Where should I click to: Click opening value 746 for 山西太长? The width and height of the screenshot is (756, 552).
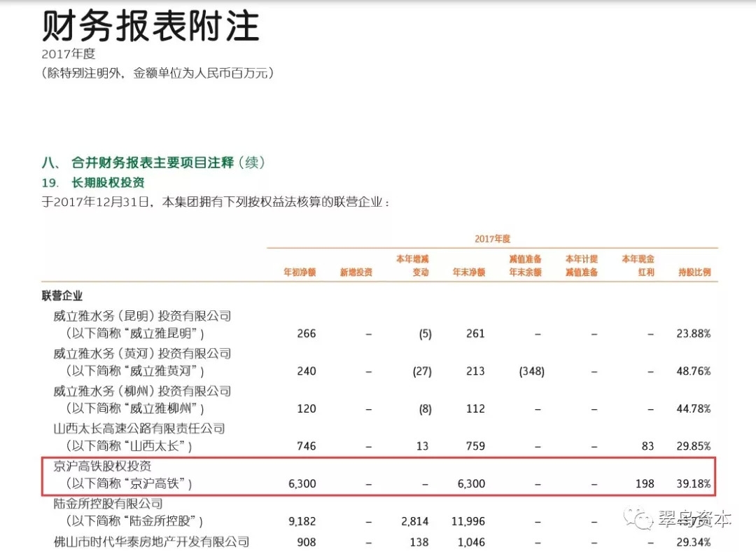click(x=306, y=446)
